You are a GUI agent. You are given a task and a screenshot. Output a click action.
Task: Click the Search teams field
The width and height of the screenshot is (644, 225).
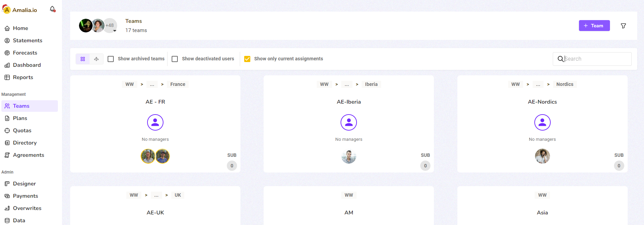pyautogui.click(x=592, y=59)
